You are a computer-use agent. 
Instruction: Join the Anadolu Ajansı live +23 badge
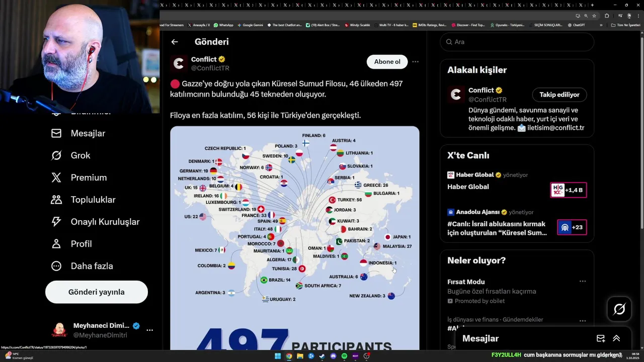(x=572, y=227)
